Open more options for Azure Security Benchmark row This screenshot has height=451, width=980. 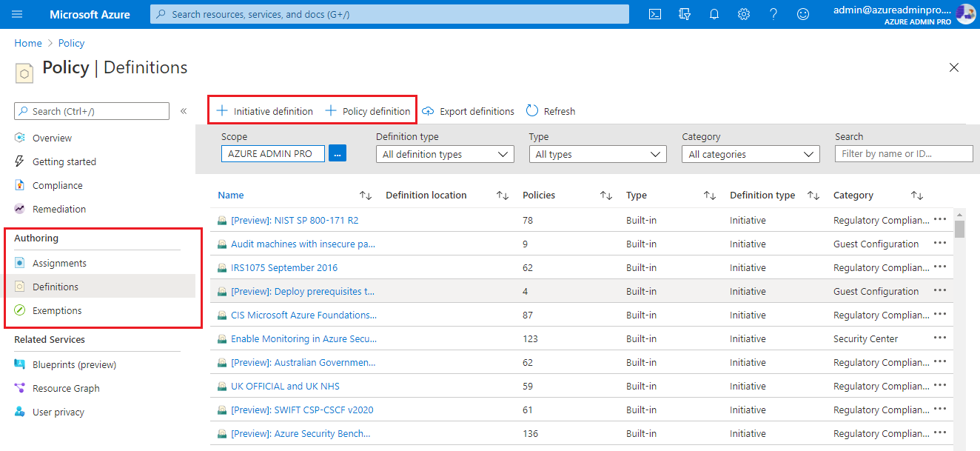point(940,432)
